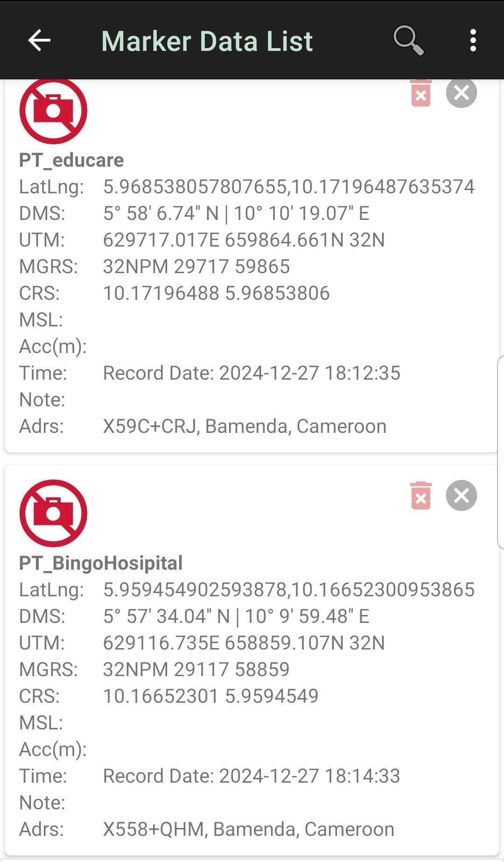Viewport: 504px width, 862px height.
Task: Delete the PT_educare marker with trash icon
Action: pyautogui.click(x=420, y=93)
